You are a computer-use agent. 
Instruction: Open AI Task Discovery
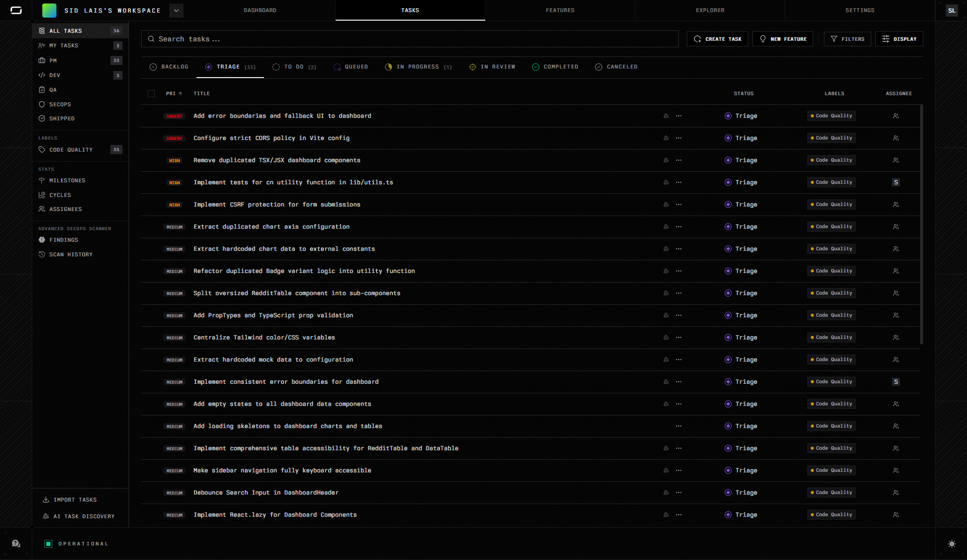[84, 516]
